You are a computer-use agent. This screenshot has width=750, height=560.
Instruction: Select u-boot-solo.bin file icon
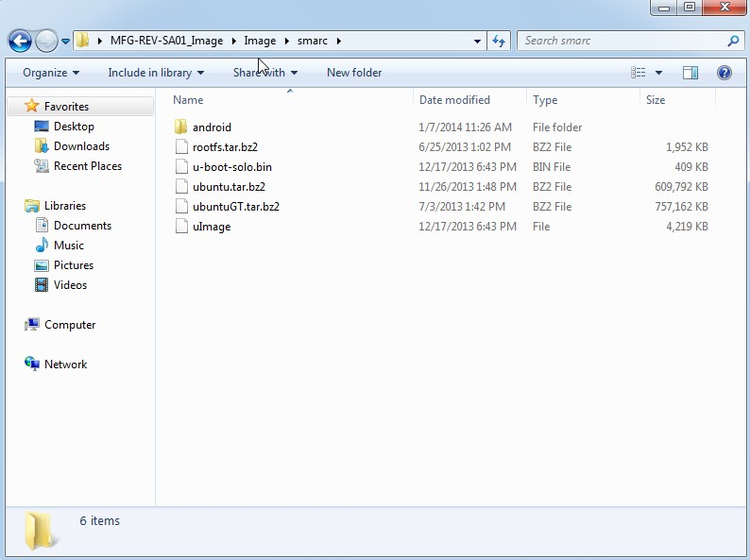coord(181,166)
